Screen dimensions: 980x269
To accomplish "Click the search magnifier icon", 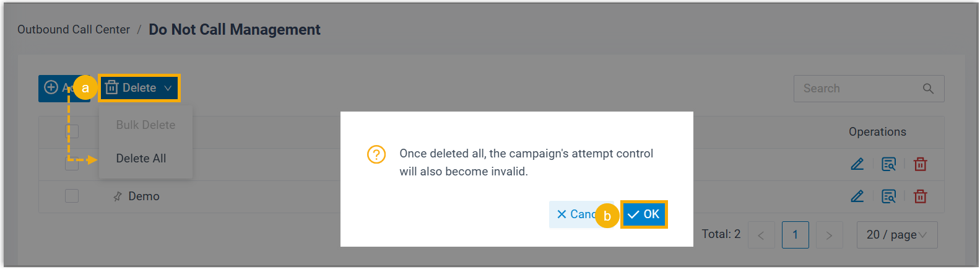I will tap(928, 89).
